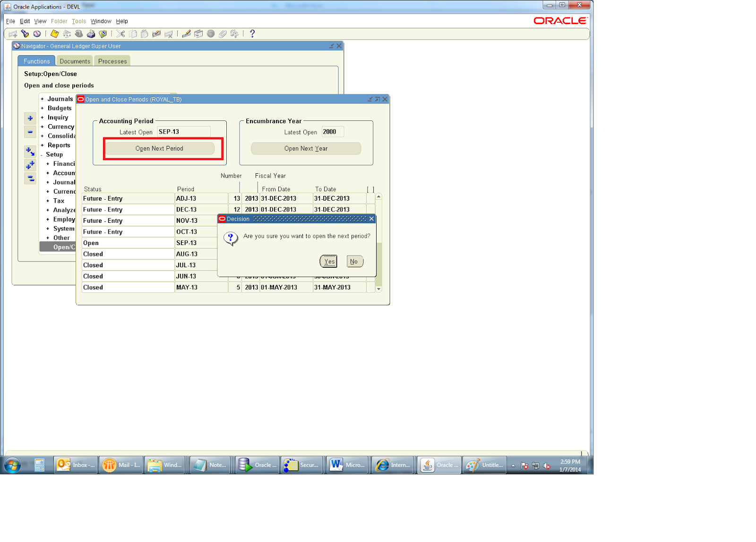Click the scroll down arrow in periods table

click(378, 288)
